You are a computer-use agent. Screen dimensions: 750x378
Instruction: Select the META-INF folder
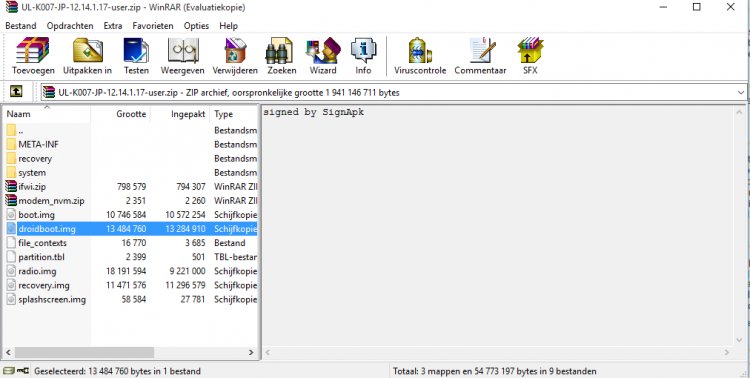(38, 144)
